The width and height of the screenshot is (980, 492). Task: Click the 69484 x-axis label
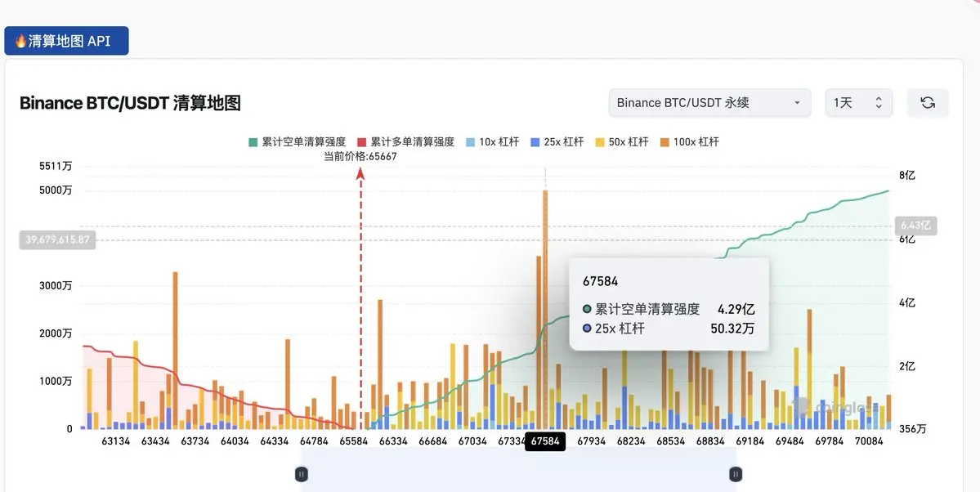click(x=790, y=441)
